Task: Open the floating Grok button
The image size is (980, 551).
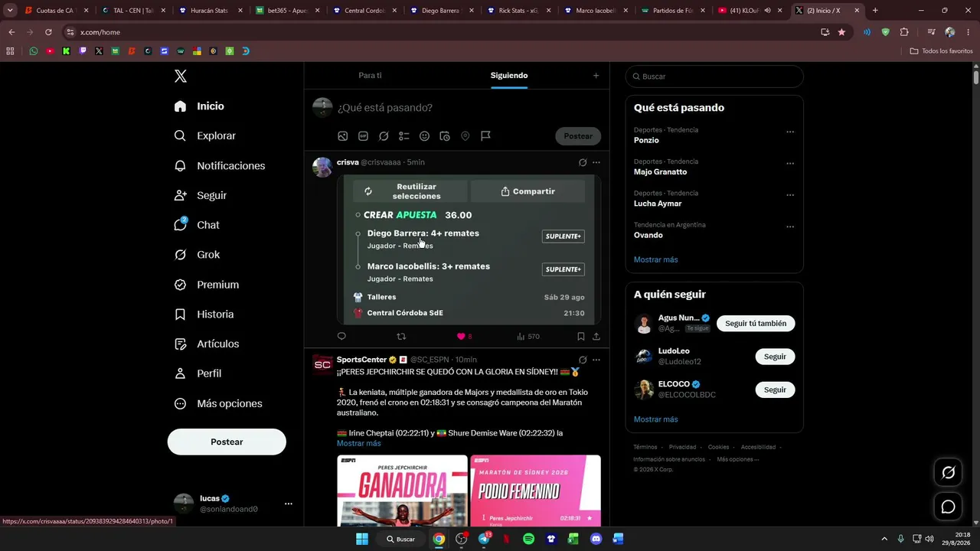Action: (x=948, y=473)
